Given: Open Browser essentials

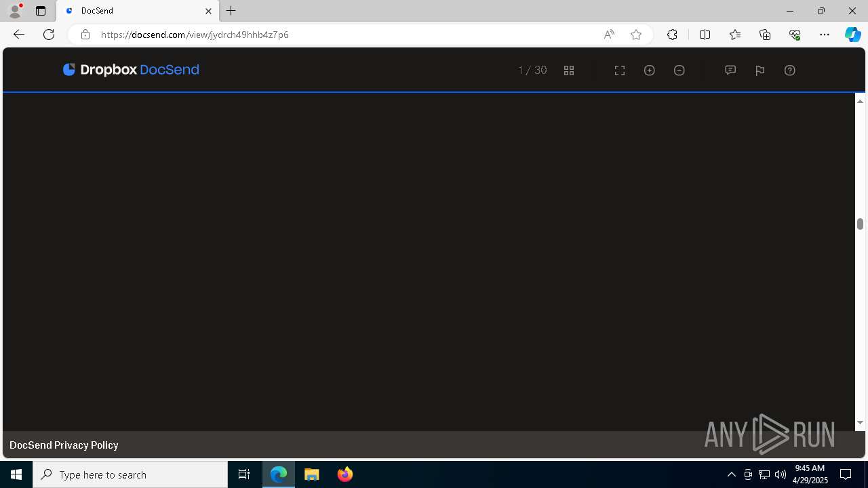Looking at the screenshot, I should coord(795,35).
